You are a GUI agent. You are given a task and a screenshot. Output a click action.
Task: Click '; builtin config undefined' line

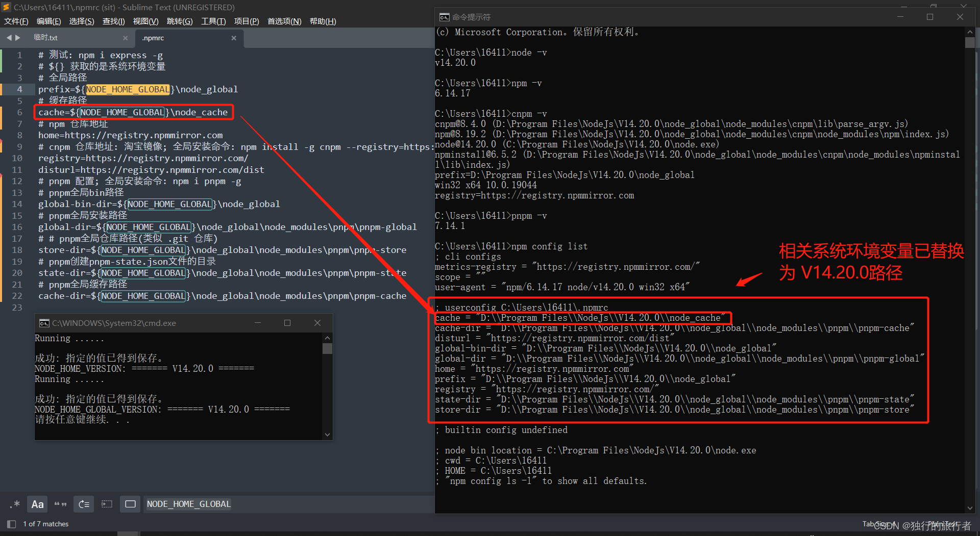pos(501,430)
